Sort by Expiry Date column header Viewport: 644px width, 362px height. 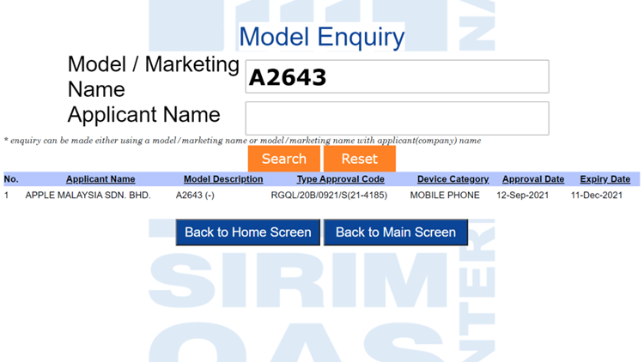coord(605,179)
